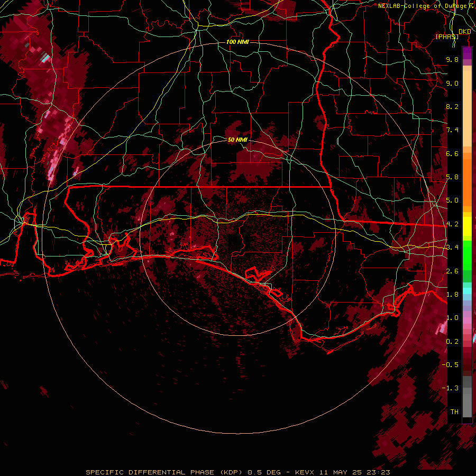Select the -0.5 legend value
The height and width of the screenshot is (476, 476).
pos(451,365)
